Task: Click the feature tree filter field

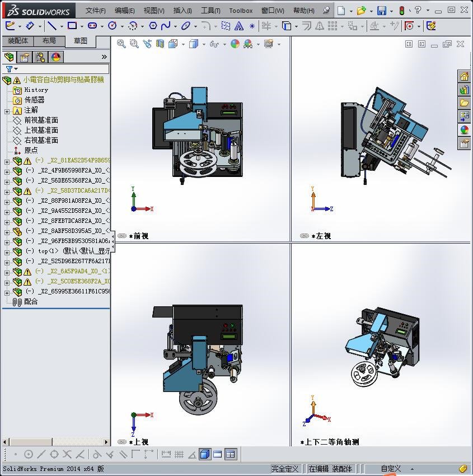Action: (56, 69)
